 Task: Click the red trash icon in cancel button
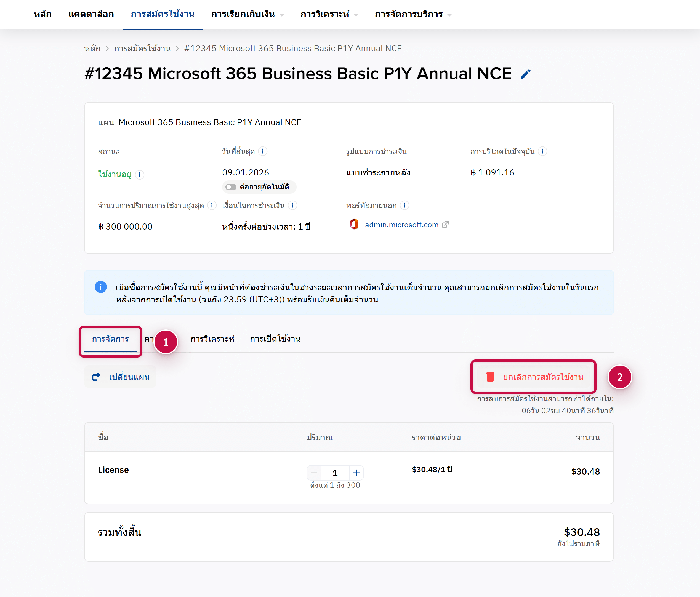coord(490,377)
